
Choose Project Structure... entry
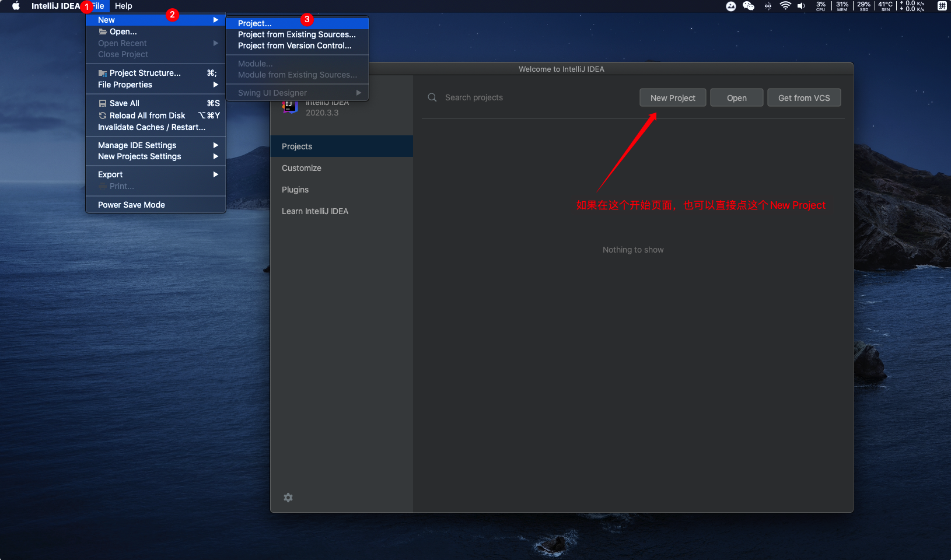click(x=156, y=73)
